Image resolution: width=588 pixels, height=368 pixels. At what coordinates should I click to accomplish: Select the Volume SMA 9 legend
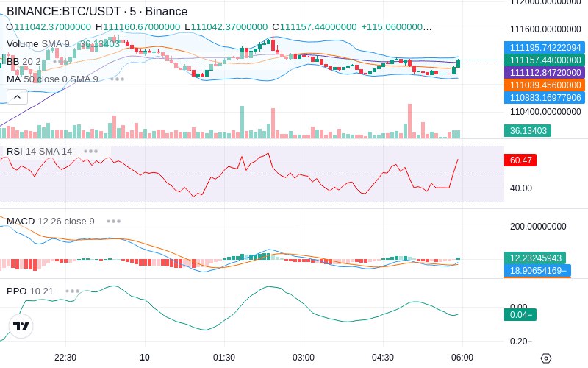(38, 44)
